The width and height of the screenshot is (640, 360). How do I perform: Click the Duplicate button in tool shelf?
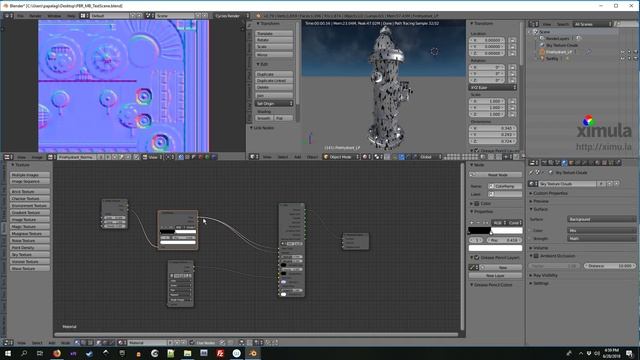coord(274,74)
